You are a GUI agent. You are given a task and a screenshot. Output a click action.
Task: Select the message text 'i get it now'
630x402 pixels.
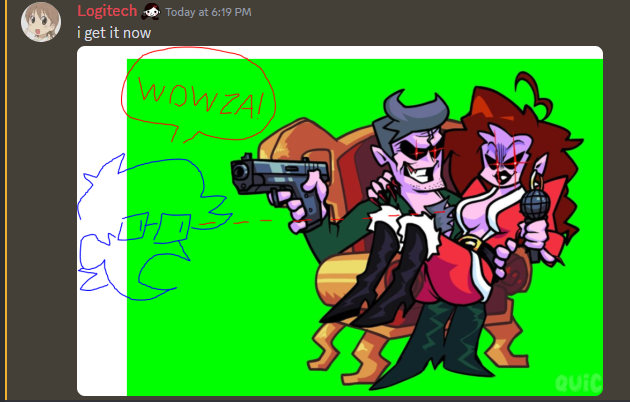coord(114,33)
